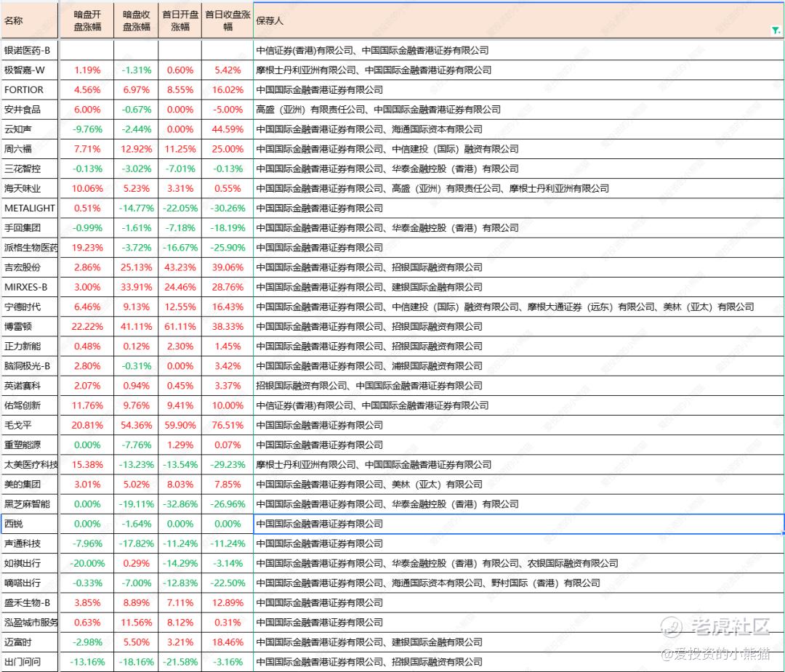The image size is (785, 672).
Task: Select the 三花智控 name cell
Action: click(x=30, y=169)
